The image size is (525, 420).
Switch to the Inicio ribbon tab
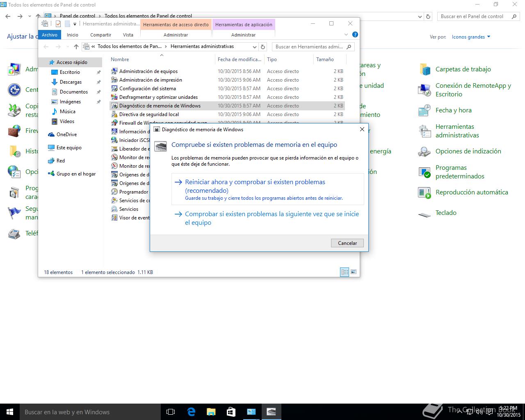73,35
